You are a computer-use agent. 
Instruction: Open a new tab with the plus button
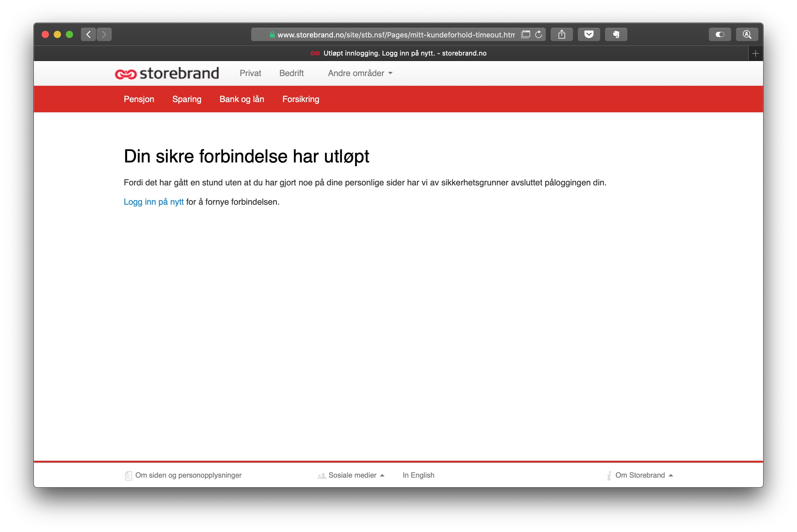[755, 53]
